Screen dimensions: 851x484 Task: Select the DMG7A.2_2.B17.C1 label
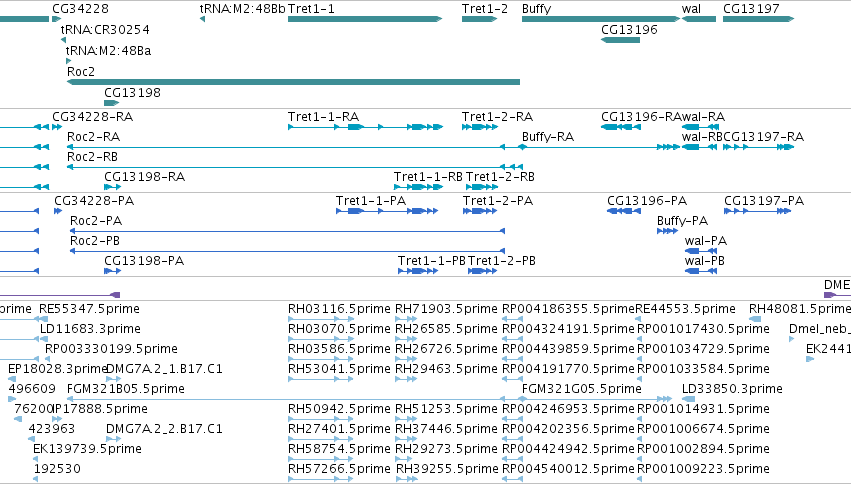tap(164, 429)
